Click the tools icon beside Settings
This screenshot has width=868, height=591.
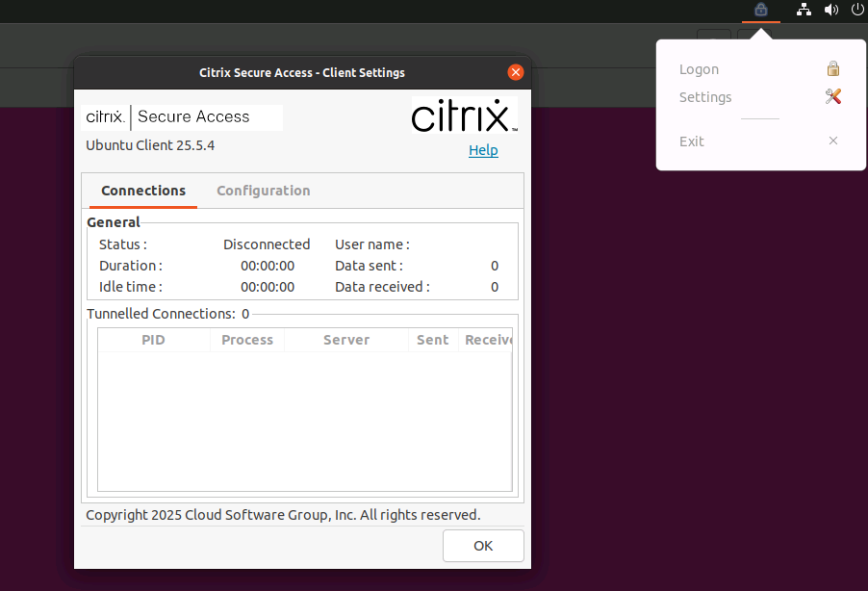833,96
